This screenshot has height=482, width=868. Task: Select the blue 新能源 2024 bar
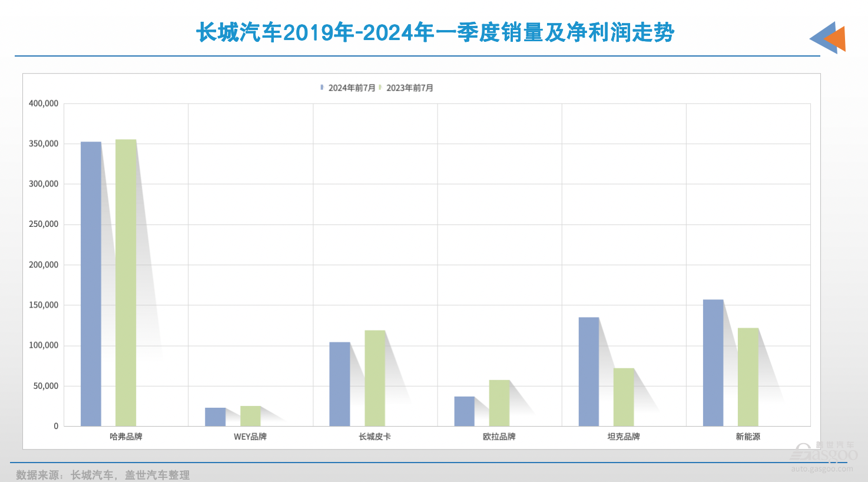coord(713,363)
